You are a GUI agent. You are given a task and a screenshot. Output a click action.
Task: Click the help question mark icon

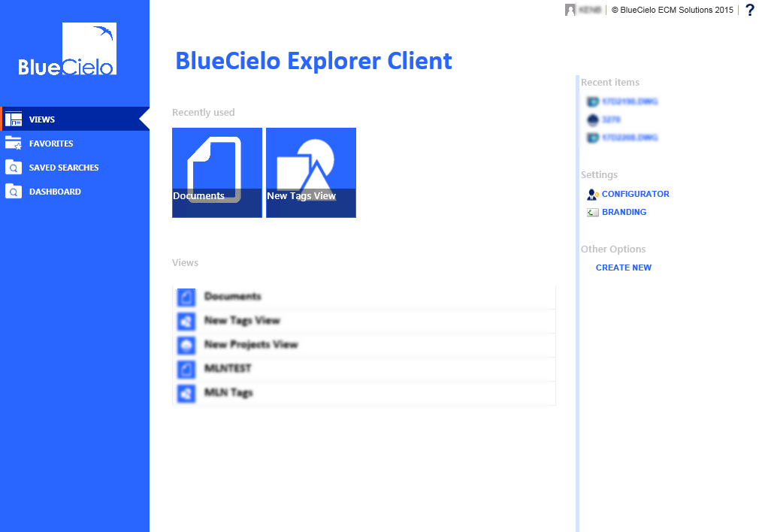pos(749,10)
